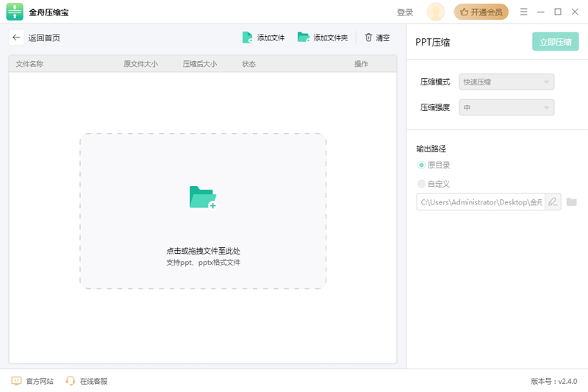Click the trash icon to clear list
This screenshot has height=392, width=588.
[x=369, y=38]
